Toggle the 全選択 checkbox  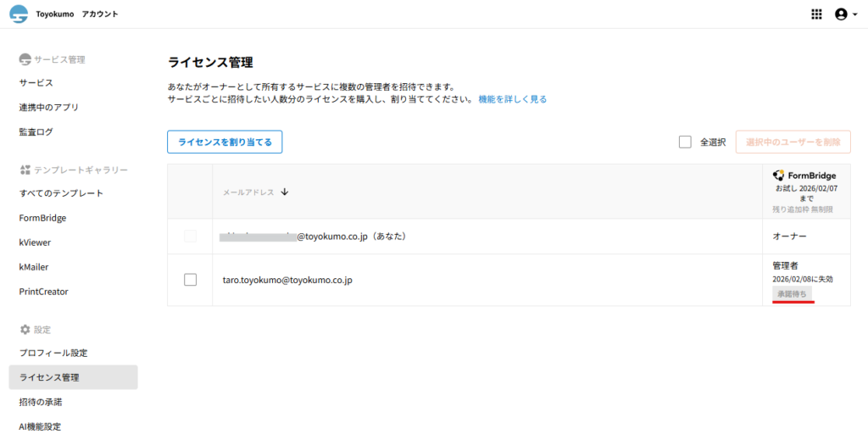point(685,142)
